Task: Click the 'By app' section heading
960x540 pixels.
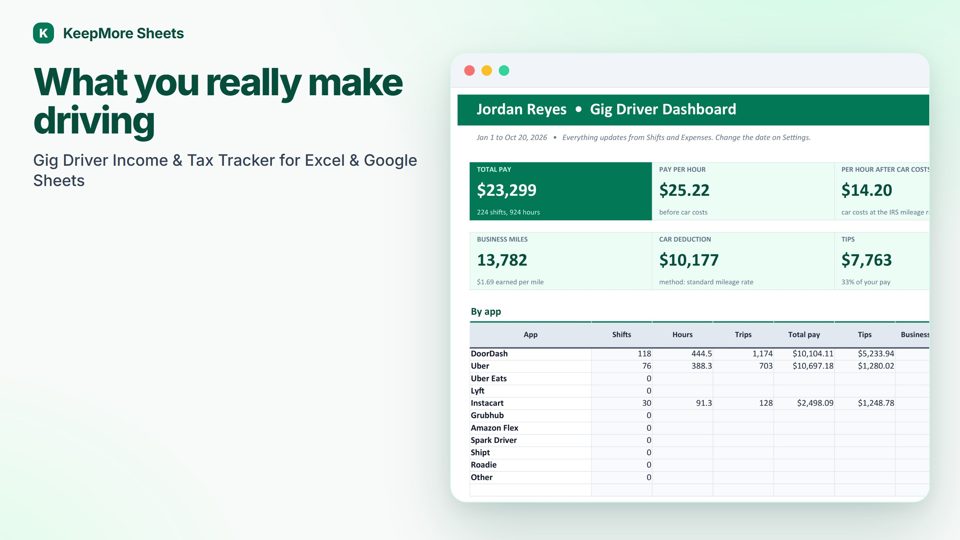Action: tap(486, 312)
